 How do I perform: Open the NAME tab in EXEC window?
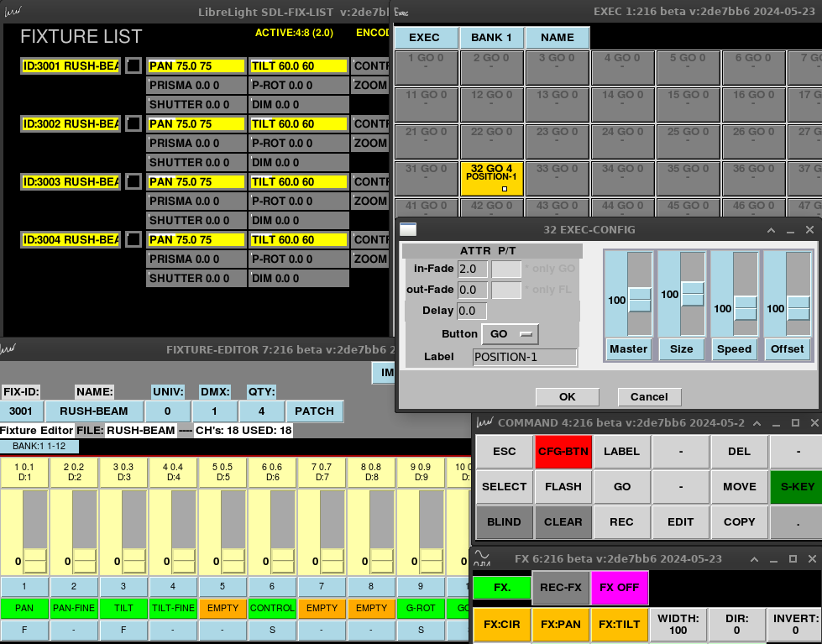(558, 38)
